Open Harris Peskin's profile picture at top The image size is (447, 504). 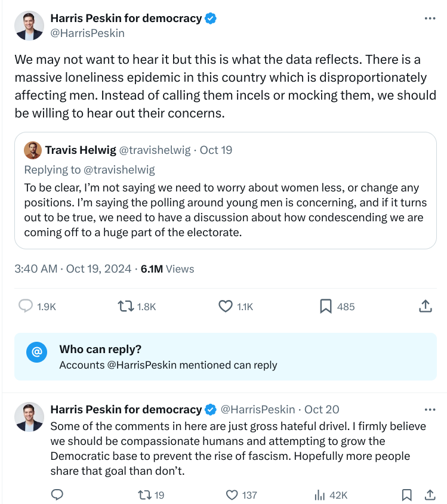[x=29, y=26]
